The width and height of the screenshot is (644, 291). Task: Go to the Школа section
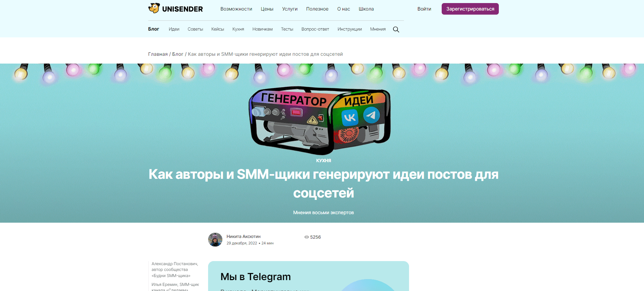366,9
